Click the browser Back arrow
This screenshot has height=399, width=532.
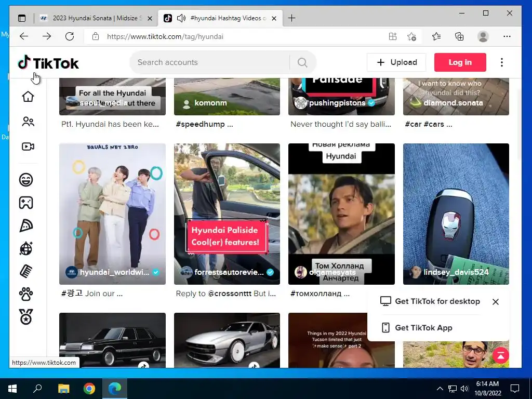(x=24, y=36)
